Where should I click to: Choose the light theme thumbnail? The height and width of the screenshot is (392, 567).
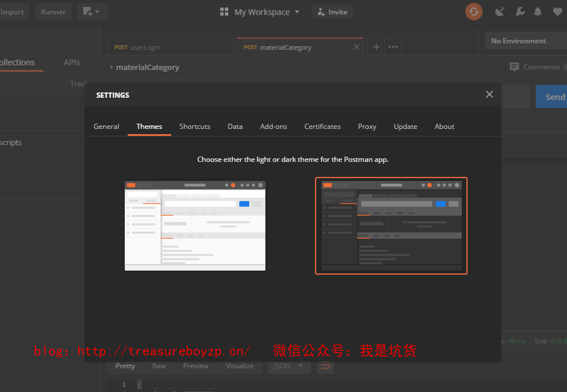click(195, 225)
